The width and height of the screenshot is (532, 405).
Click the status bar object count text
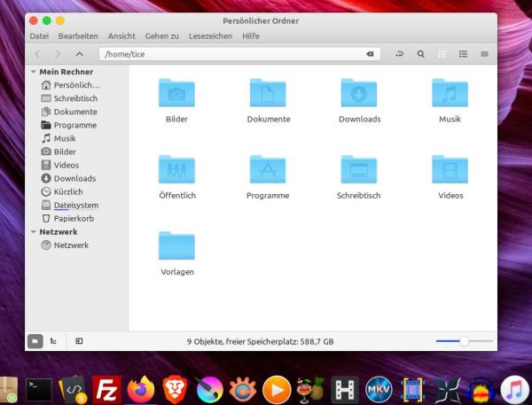pyautogui.click(x=260, y=341)
